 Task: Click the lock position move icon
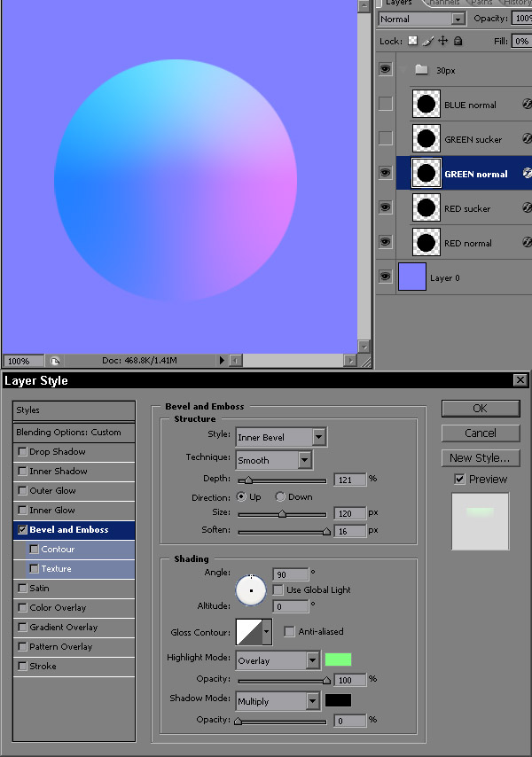[x=442, y=41]
